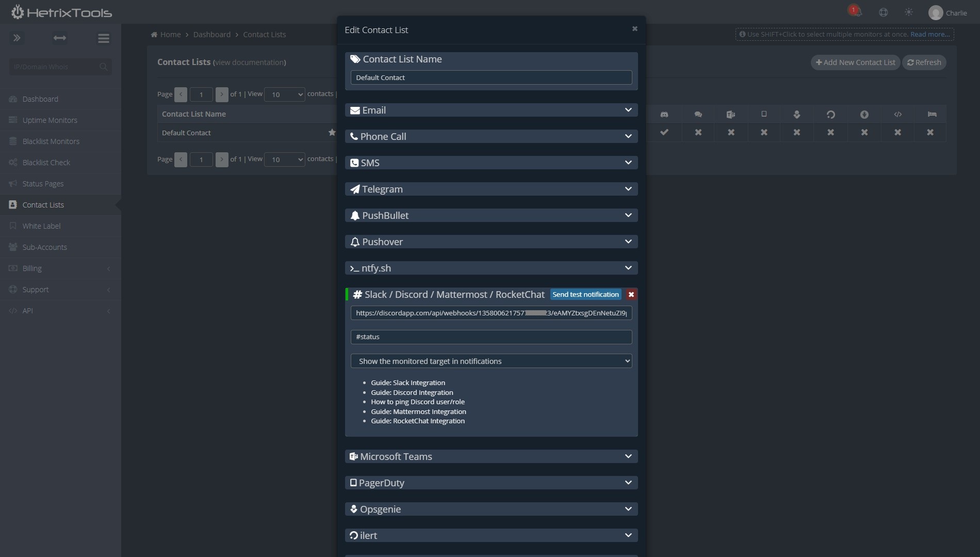Click the horizontal arrows width toggle icon
Screen dimensions: 980x557
(60, 38)
